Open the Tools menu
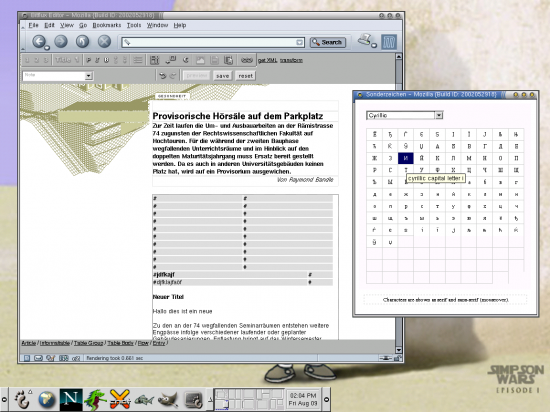This screenshot has height=412, width=550. (x=134, y=25)
